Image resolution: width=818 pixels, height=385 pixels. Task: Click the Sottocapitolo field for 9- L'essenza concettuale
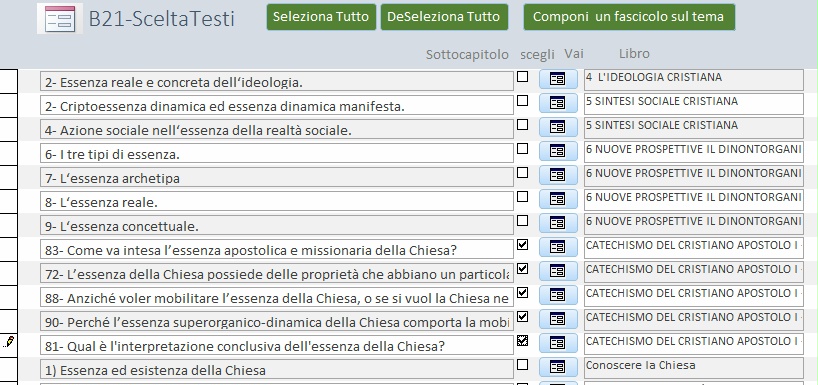coord(277,225)
